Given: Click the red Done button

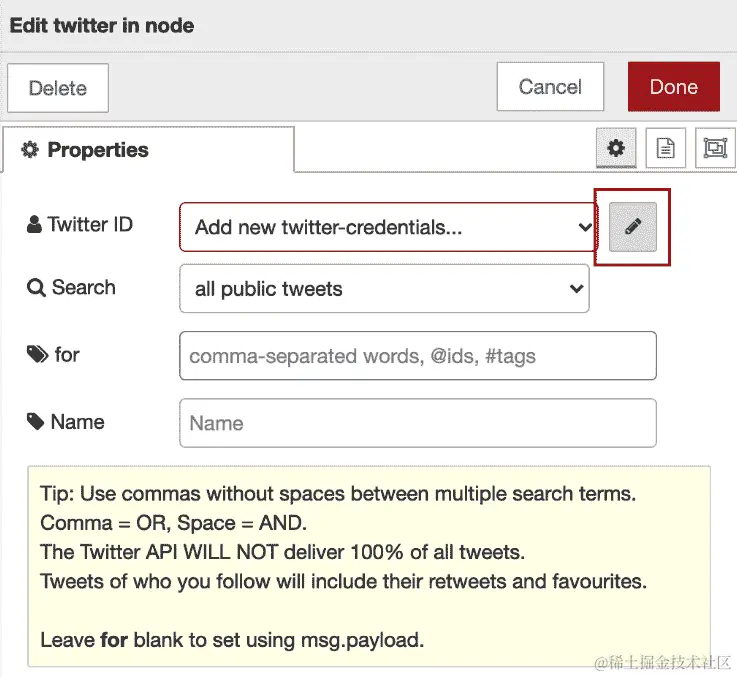Looking at the screenshot, I should [x=674, y=87].
